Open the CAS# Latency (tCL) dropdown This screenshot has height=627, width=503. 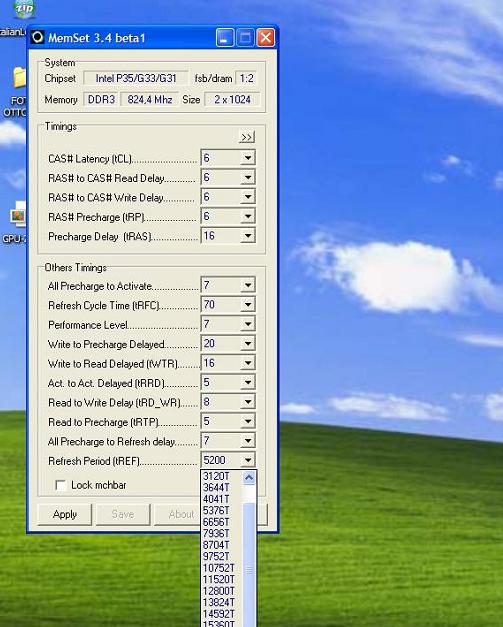click(248, 158)
